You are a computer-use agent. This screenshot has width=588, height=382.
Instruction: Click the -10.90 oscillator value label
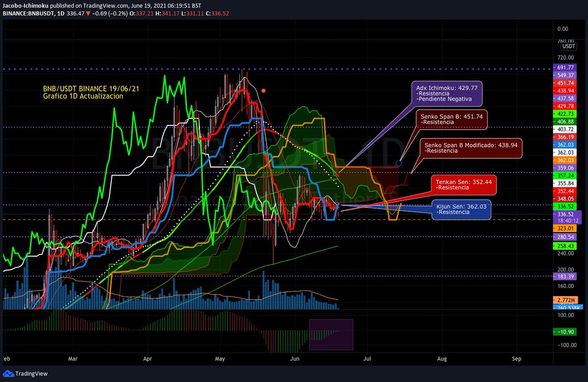(566, 332)
